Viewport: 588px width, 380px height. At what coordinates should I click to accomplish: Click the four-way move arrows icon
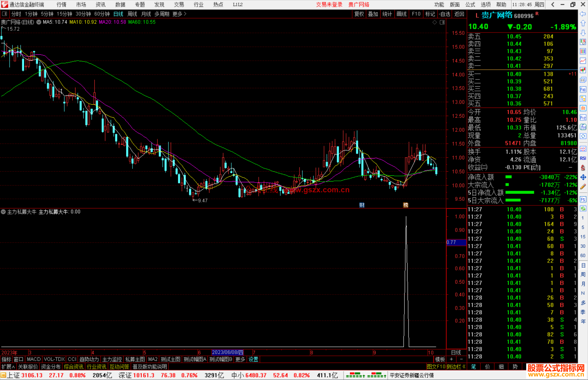[x=583, y=177]
